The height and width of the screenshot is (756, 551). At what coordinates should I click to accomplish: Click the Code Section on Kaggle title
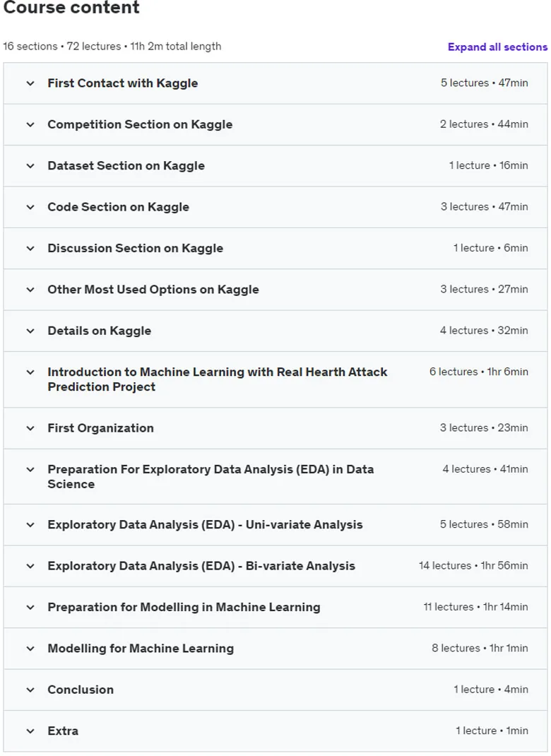tap(118, 207)
